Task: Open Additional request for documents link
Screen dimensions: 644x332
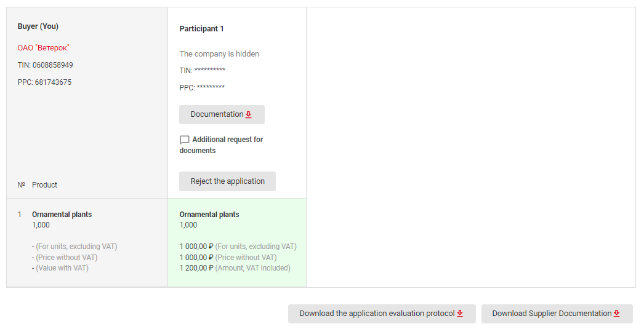Action: tap(222, 145)
